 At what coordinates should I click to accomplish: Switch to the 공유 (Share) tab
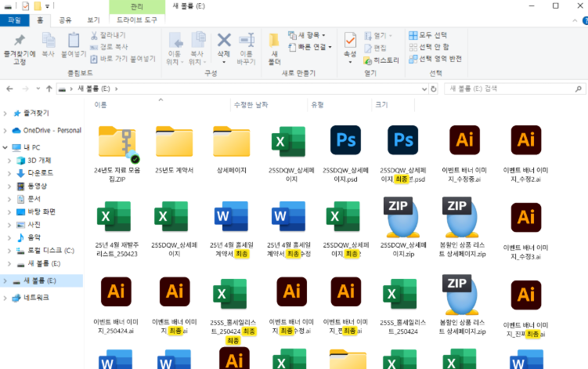[65, 20]
